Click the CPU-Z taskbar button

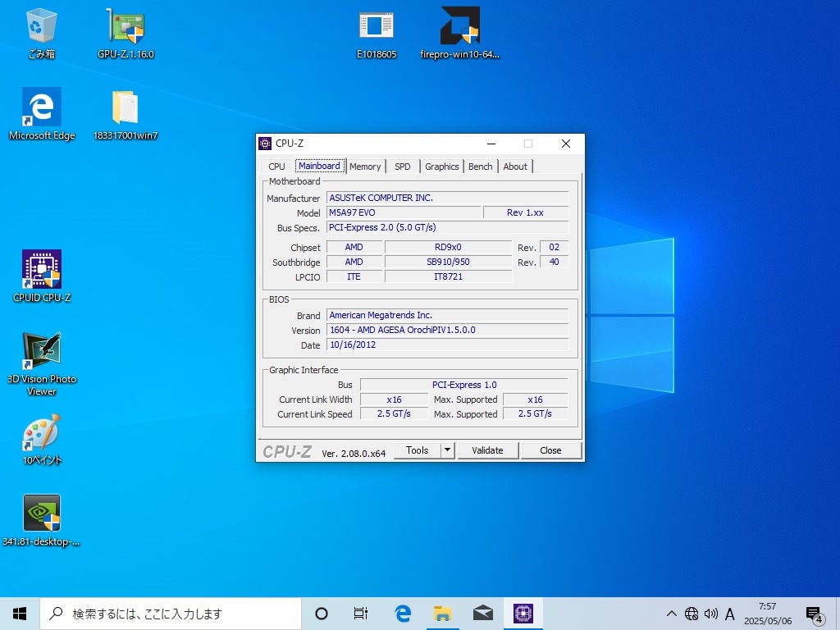coord(523,614)
